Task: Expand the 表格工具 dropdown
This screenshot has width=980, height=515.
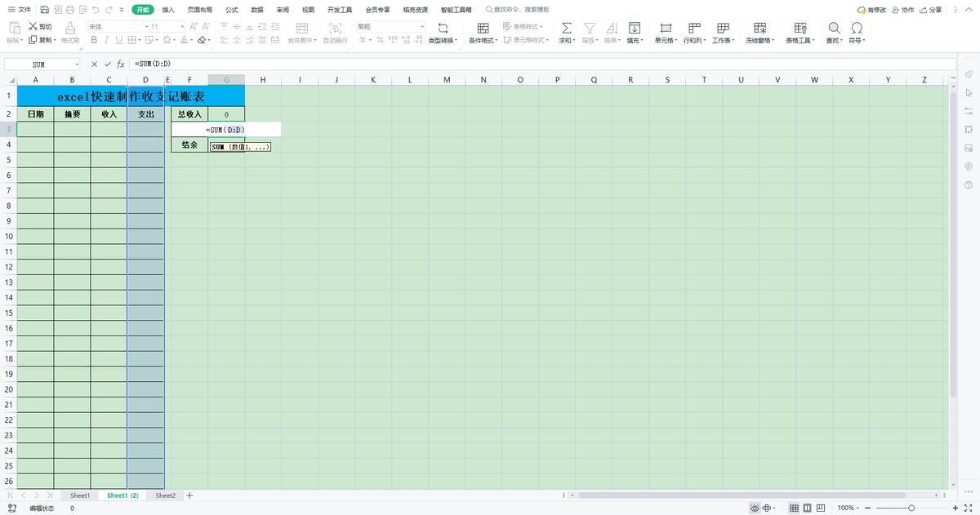Action: point(800,40)
